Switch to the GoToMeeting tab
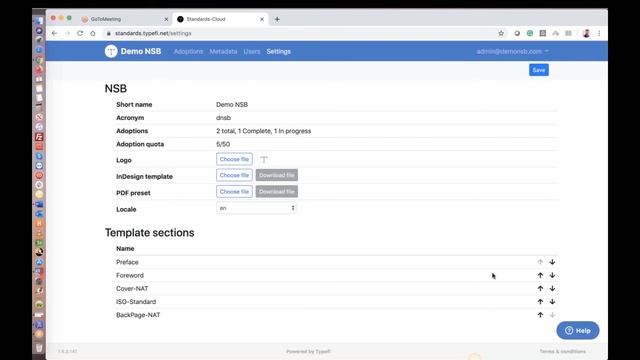Viewport: 640px width, 360px height. (x=124, y=19)
